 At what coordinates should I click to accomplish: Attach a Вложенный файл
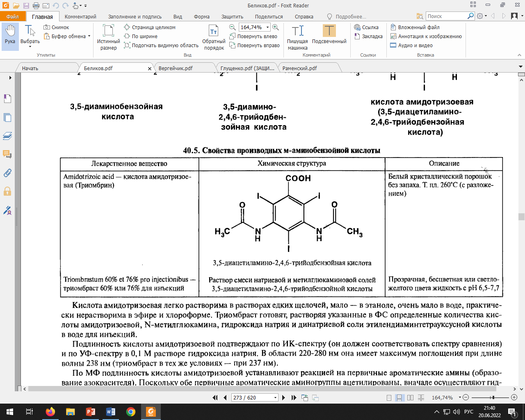click(415, 27)
